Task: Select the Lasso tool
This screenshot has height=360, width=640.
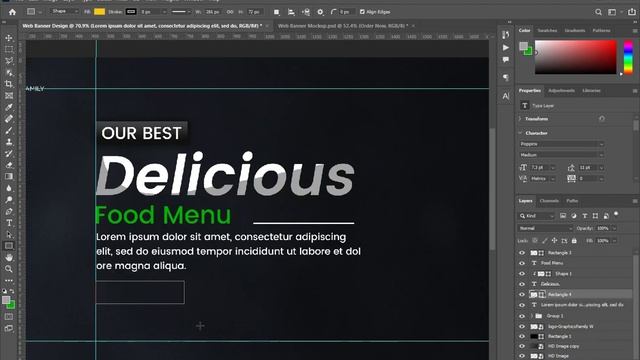Action: (9, 61)
